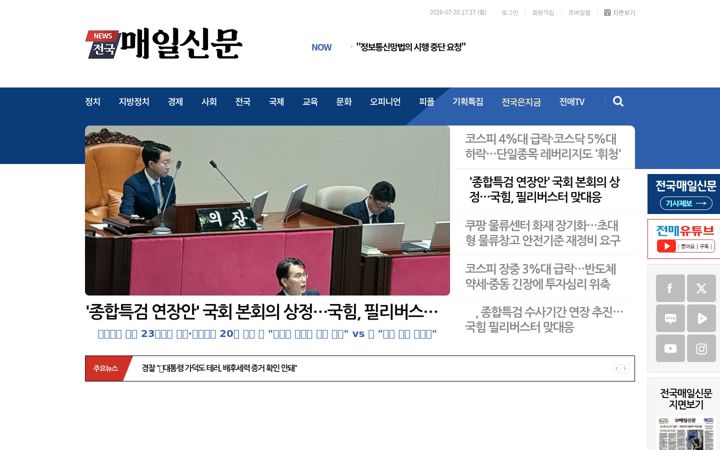Open the 국제 menu
The height and width of the screenshot is (450, 720).
click(276, 101)
